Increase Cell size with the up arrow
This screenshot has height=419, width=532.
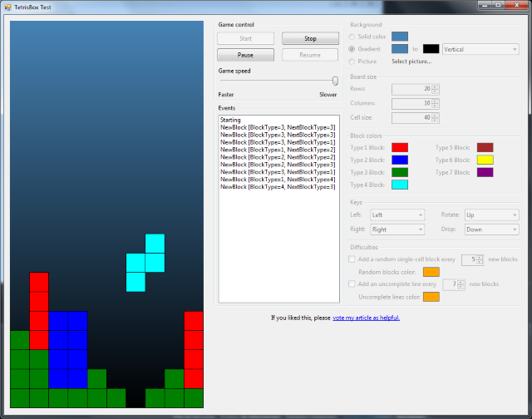pos(435,116)
